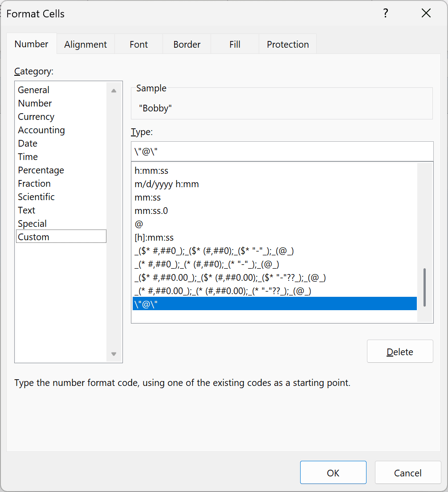Confirm with the OK button

(x=333, y=472)
